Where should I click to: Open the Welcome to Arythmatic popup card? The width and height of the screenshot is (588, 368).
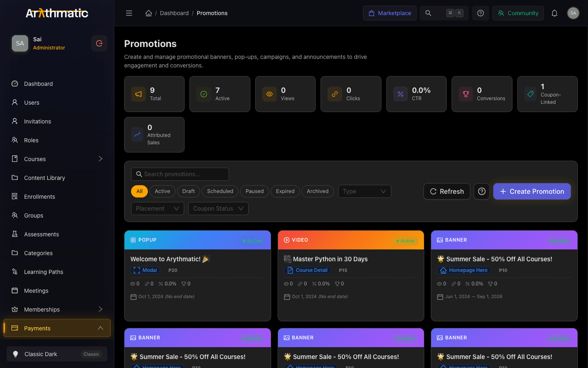[198, 276]
